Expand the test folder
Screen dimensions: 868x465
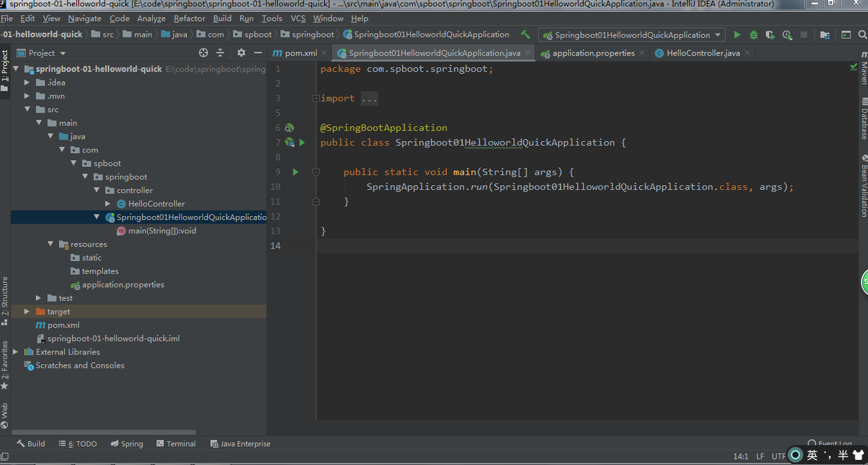tap(39, 298)
